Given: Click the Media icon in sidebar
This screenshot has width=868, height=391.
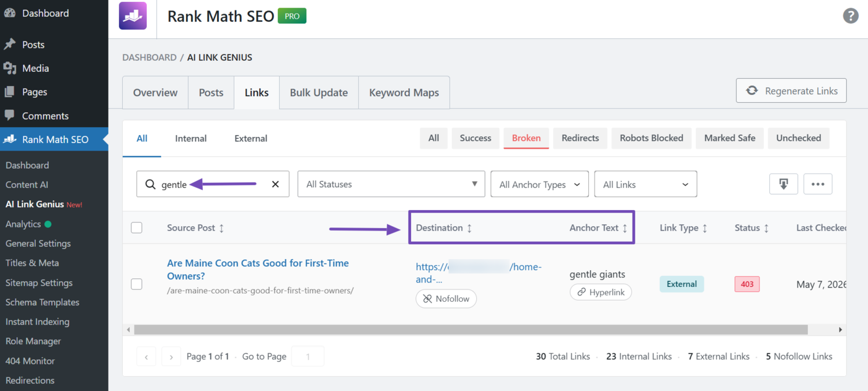Looking at the screenshot, I should coord(10,68).
